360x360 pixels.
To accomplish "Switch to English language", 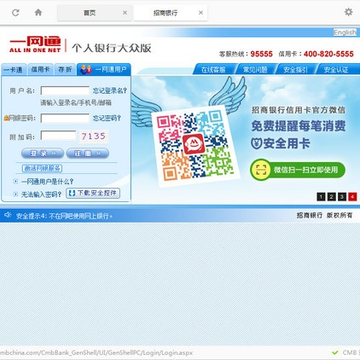I will (345, 32).
